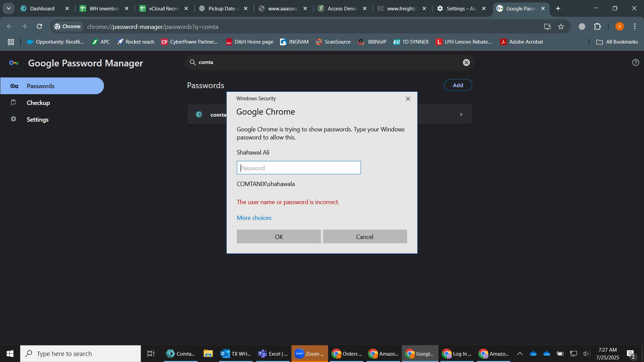Bookmark this page with the star icon
This screenshot has width=644, height=362.
(x=561, y=26)
